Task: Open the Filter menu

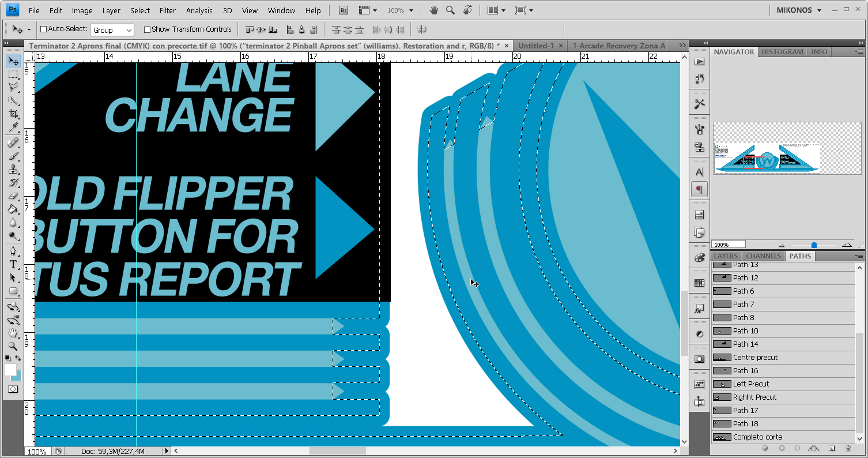Action: pyautogui.click(x=168, y=10)
